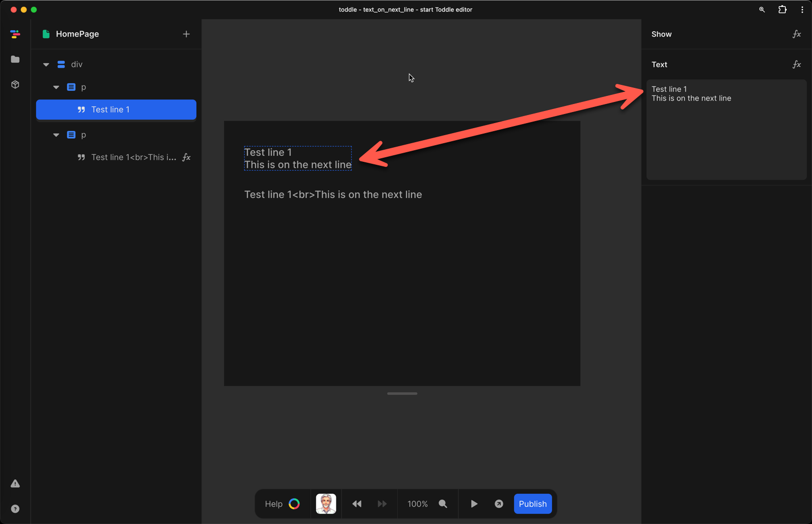This screenshot has width=812, height=524.
Task: Click the preview play button
Action: click(x=474, y=504)
